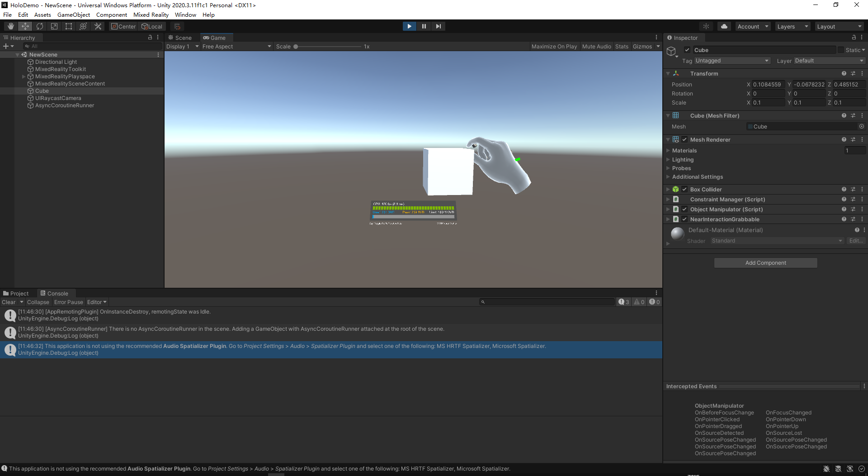Image resolution: width=868 pixels, height=476 pixels.
Task: Select the Scale tool
Action: (54, 26)
